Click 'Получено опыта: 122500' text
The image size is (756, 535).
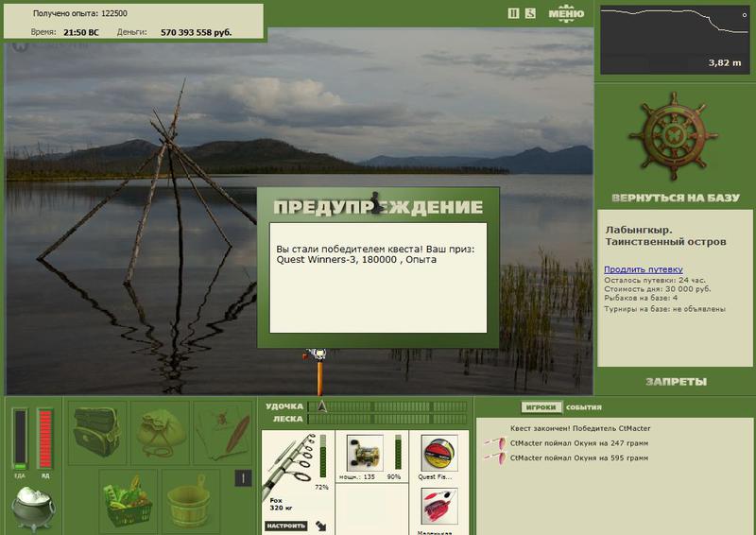80,13
